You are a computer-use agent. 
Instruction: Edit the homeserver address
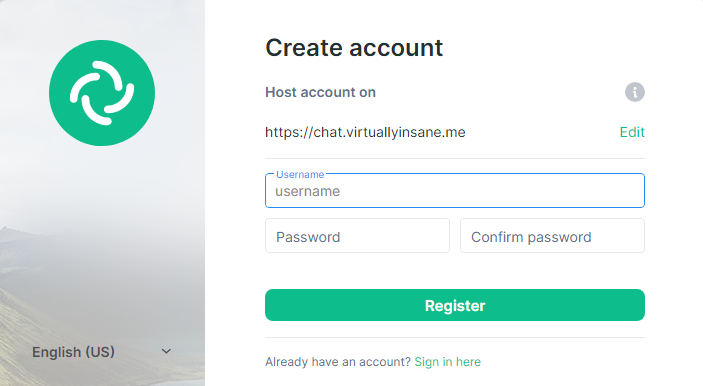click(632, 132)
